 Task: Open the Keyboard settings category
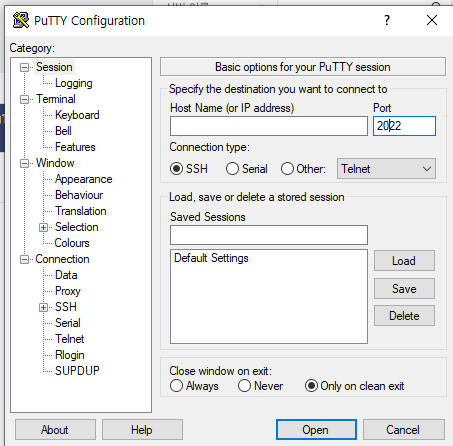[x=77, y=115]
